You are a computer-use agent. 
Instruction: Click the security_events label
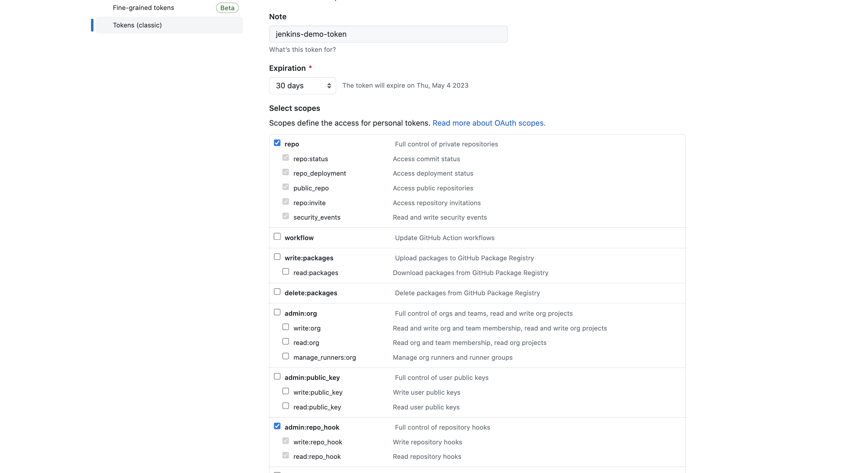point(317,217)
